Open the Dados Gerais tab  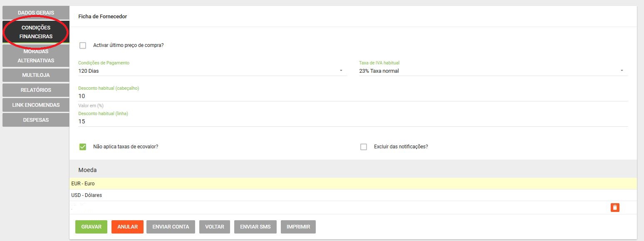pos(36,13)
